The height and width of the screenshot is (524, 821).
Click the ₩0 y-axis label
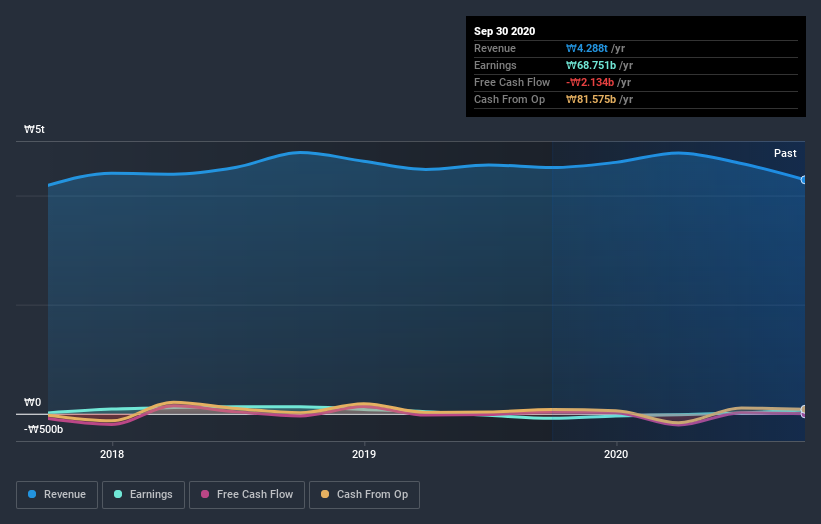(32, 402)
